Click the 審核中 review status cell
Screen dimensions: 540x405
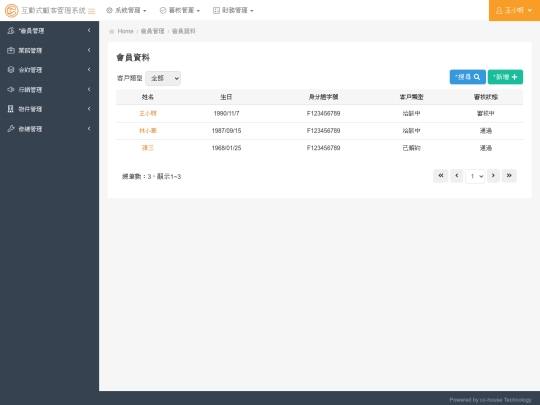point(486,113)
